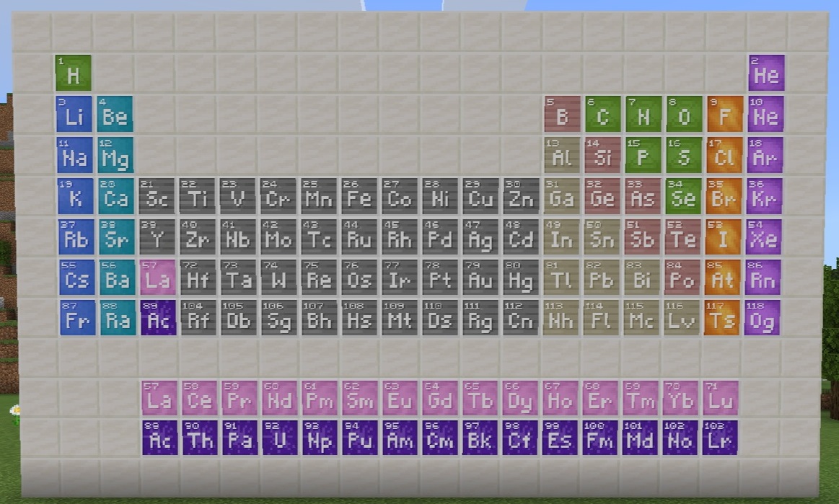Select the Silver (Ag) element block

coord(480,237)
